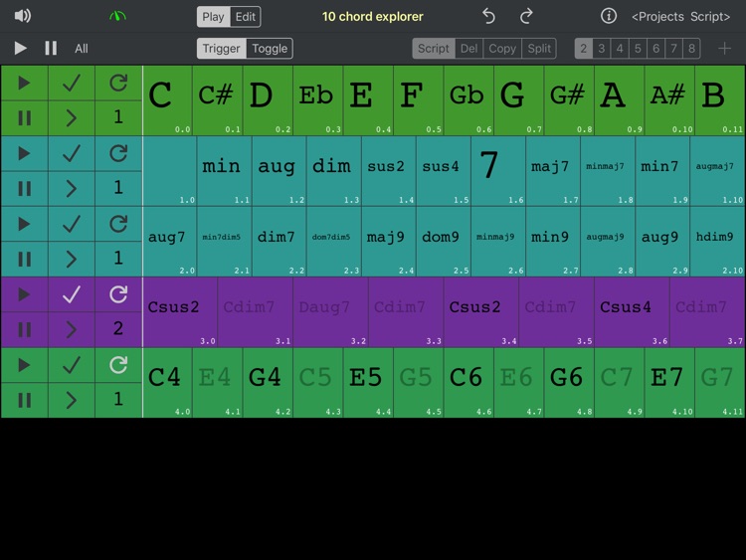The image size is (746, 560).
Task: Select Toggle pad mode
Action: [270, 48]
